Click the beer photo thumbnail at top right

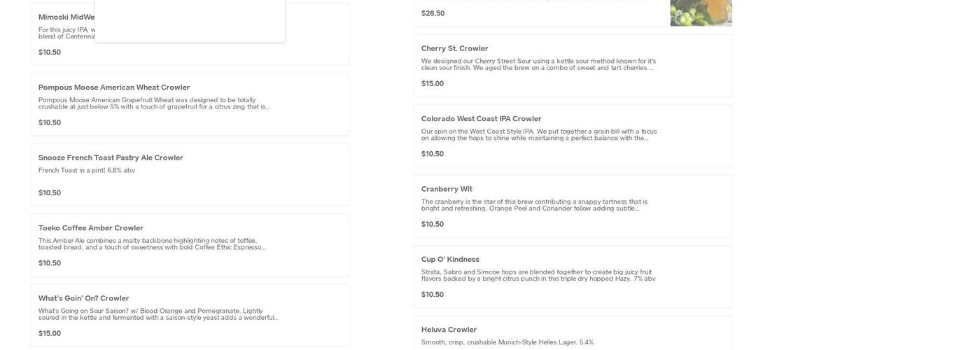[701, 13]
